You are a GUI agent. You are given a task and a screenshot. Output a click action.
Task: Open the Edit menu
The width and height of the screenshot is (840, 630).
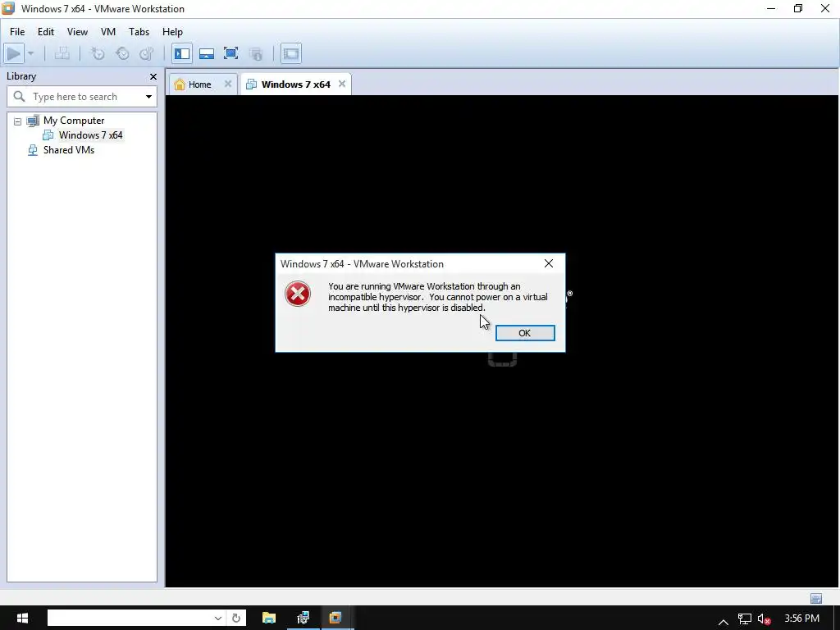click(46, 32)
